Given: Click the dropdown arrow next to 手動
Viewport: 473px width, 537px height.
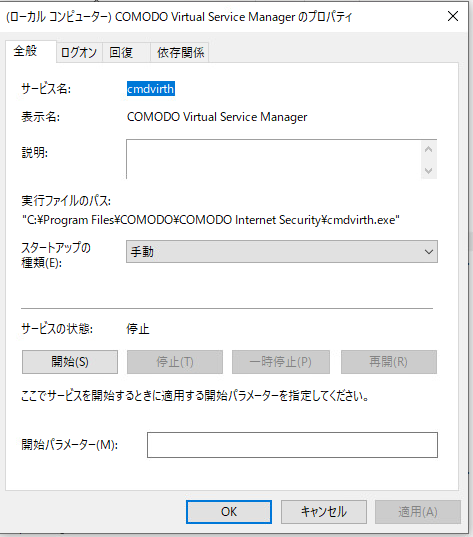Looking at the screenshot, I should 428,252.
